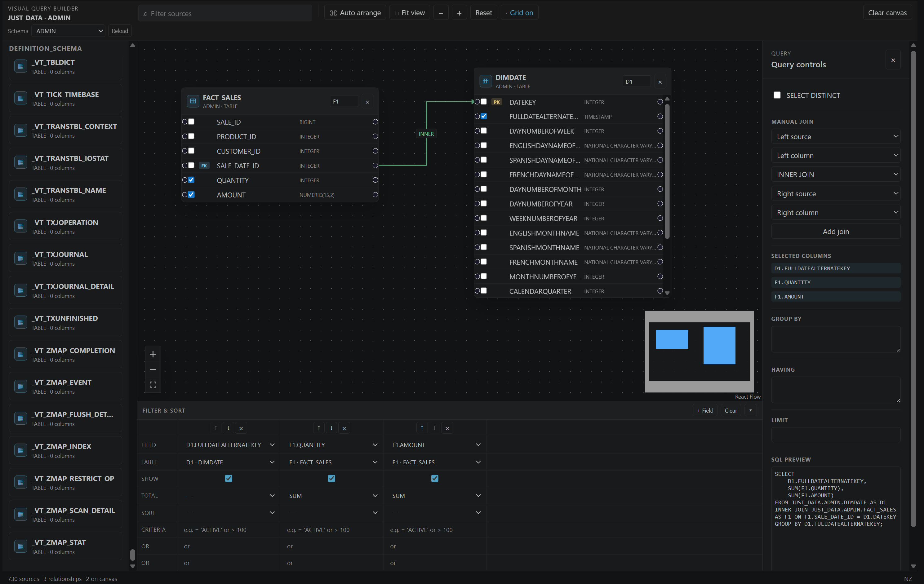Zoom out using canvas minus control
This screenshot has width=924, height=584.
pos(153,369)
